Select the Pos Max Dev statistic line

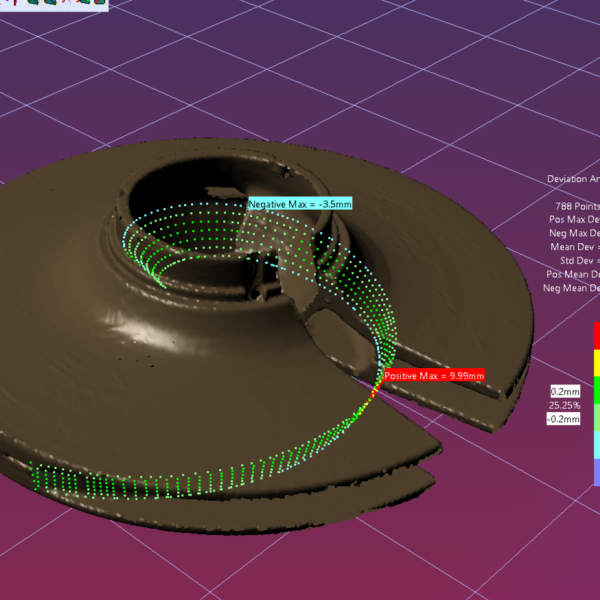[x=574, y=218]
